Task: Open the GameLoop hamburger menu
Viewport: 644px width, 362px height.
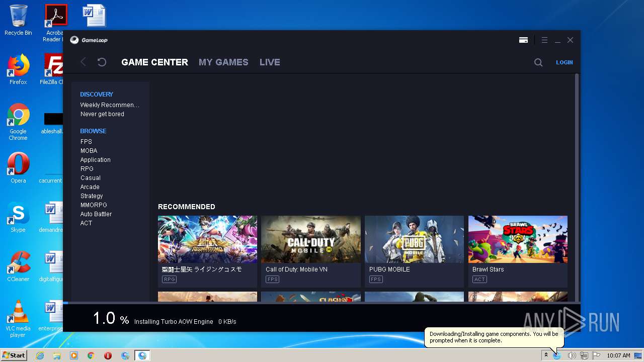Action: [544, 40]
